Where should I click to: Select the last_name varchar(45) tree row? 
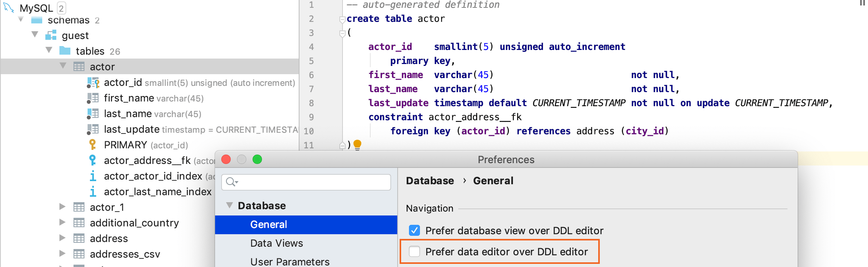coord(150,114)
